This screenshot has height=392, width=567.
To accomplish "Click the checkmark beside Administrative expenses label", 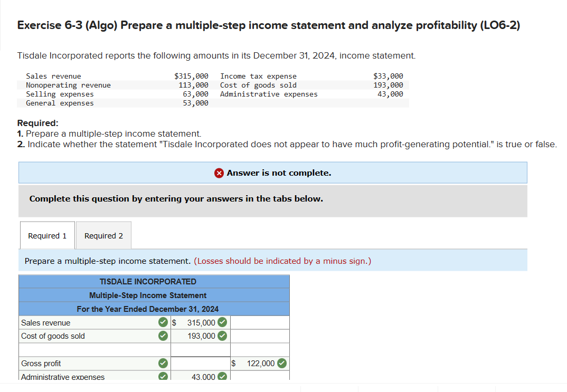I will [x=163, y=376].
